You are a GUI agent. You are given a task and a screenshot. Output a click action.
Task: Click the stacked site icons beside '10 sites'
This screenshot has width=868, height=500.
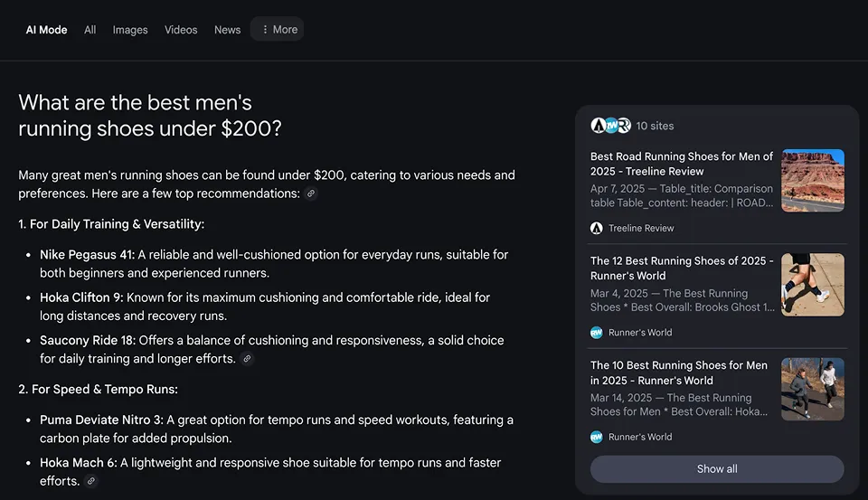[610, 126]
